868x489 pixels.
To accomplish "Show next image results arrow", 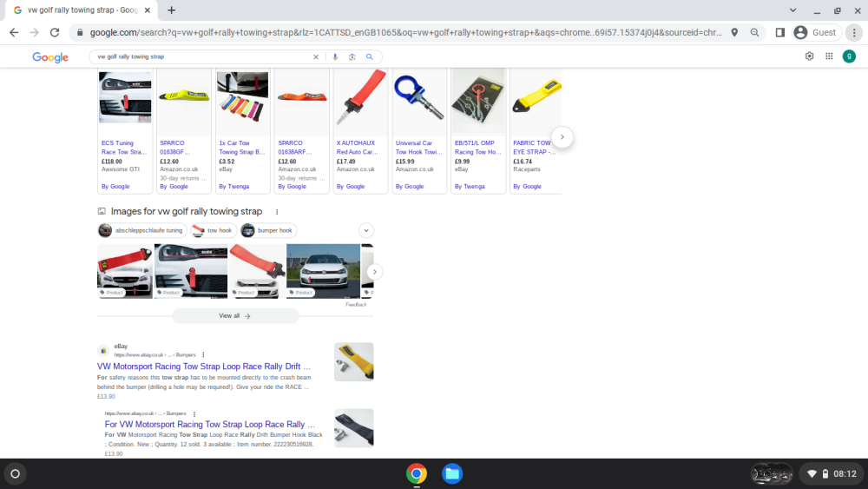I will (x=375, y=272).
